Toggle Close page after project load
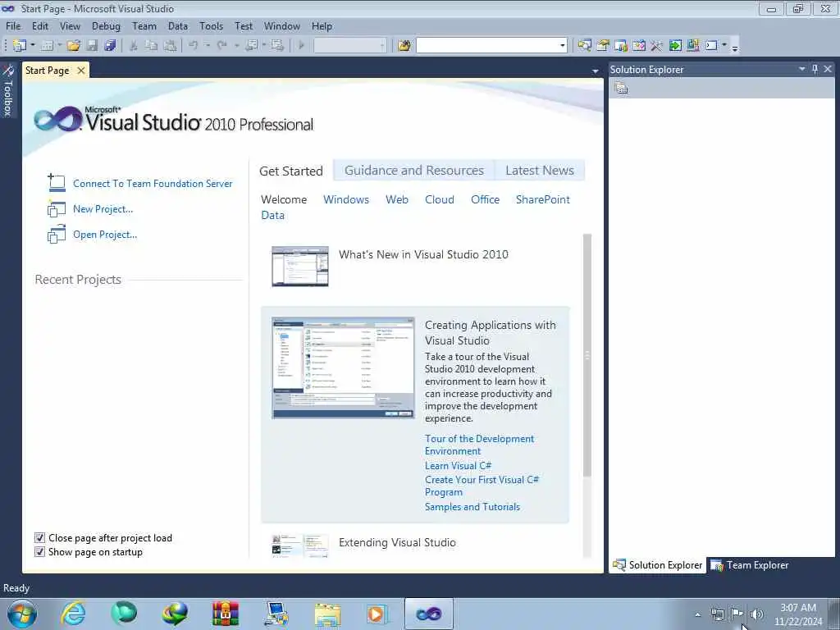This screenshot has width=840, height=630. 39,538
